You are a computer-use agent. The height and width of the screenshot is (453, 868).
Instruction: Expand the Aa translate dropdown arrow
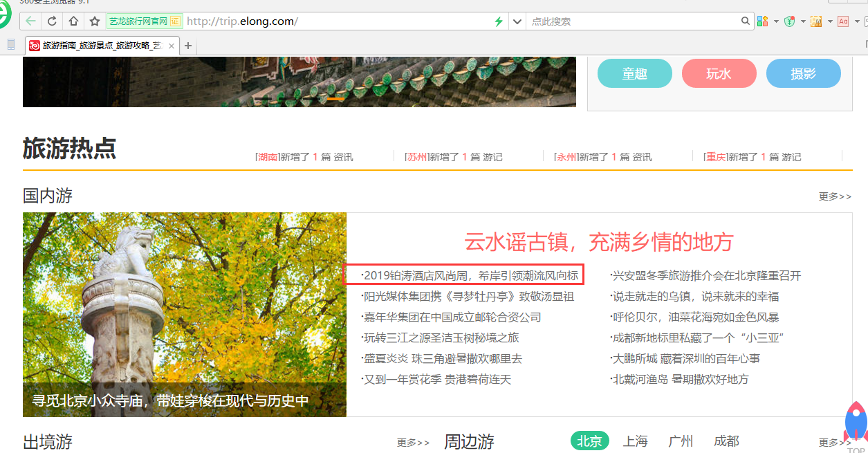(857, 21)
